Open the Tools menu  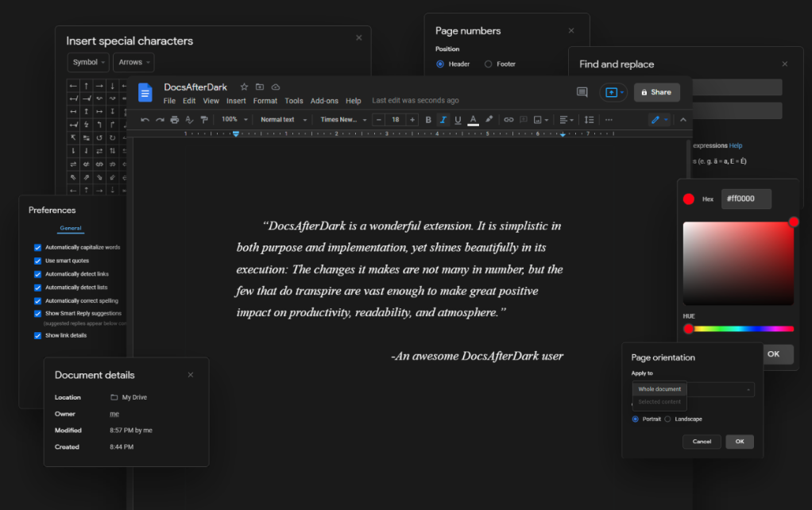click(x=294, y=101)
